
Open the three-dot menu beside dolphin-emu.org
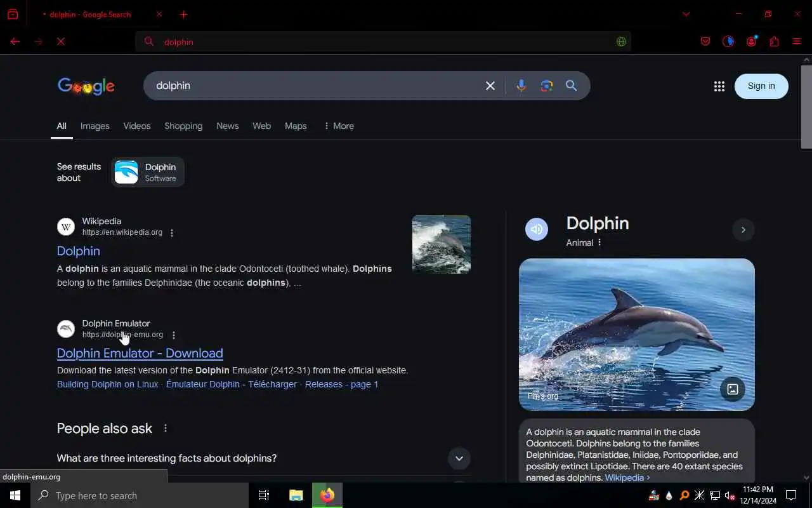tap(174, 335)
